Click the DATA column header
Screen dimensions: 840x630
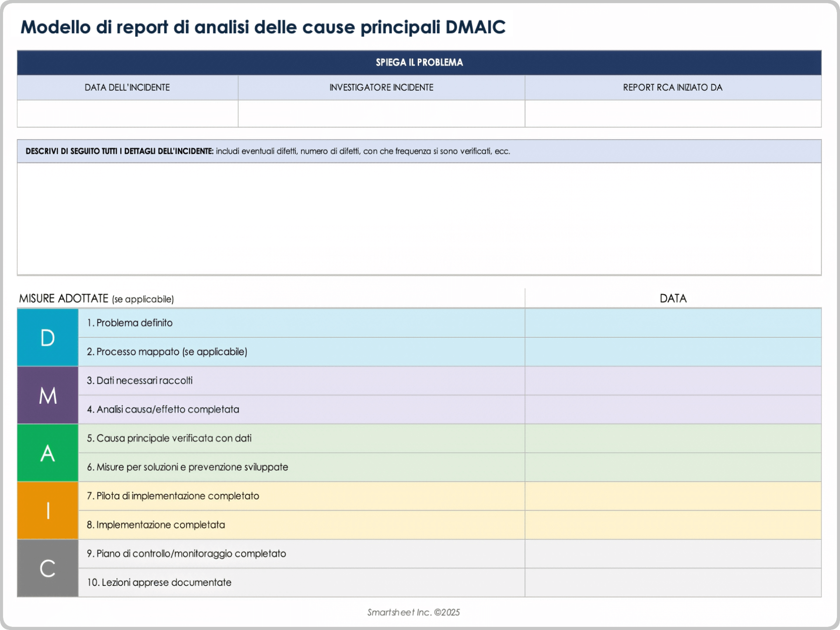pos(672,298)
